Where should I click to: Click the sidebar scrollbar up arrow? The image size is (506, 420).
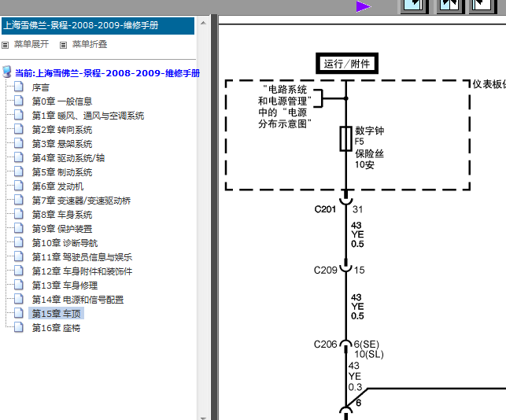[203, 23]
